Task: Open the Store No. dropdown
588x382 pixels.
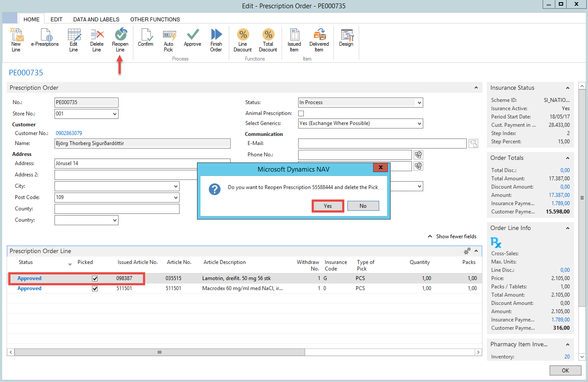Action: (115, 114)
